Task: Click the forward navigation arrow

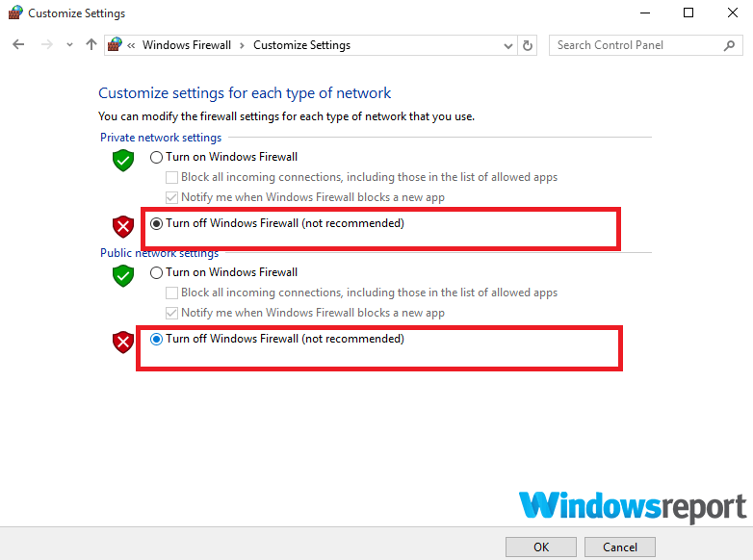Action: click(x=46, y=44)
